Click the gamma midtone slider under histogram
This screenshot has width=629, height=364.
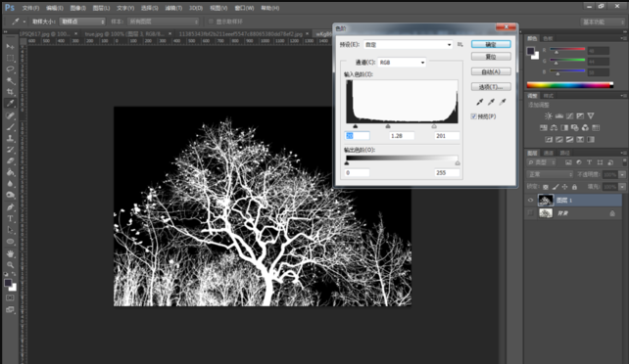388,126
